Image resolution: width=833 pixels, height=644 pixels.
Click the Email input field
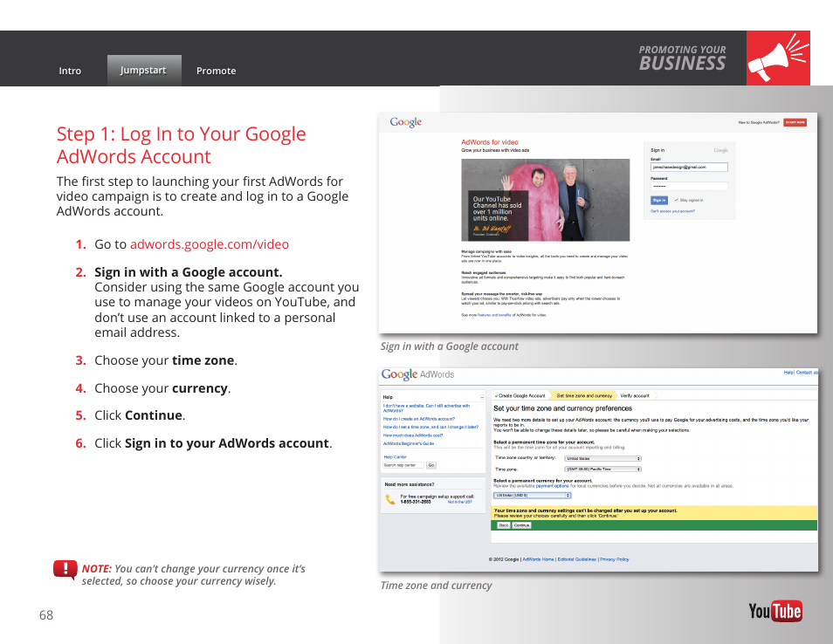689,167
